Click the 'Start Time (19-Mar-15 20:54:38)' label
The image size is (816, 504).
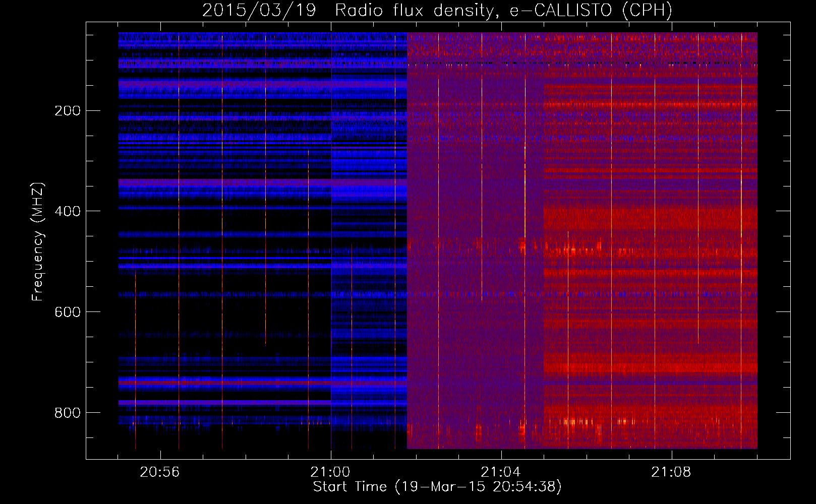[437, 487]
